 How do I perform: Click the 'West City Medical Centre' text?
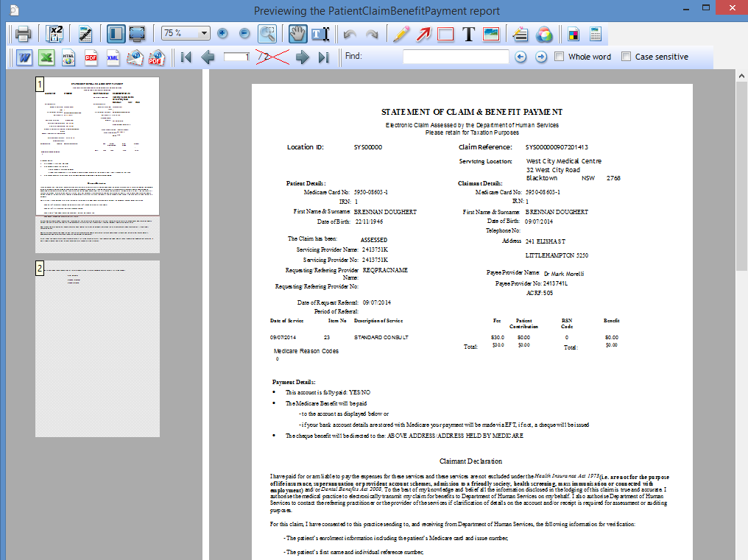click(x=564, y=161)
